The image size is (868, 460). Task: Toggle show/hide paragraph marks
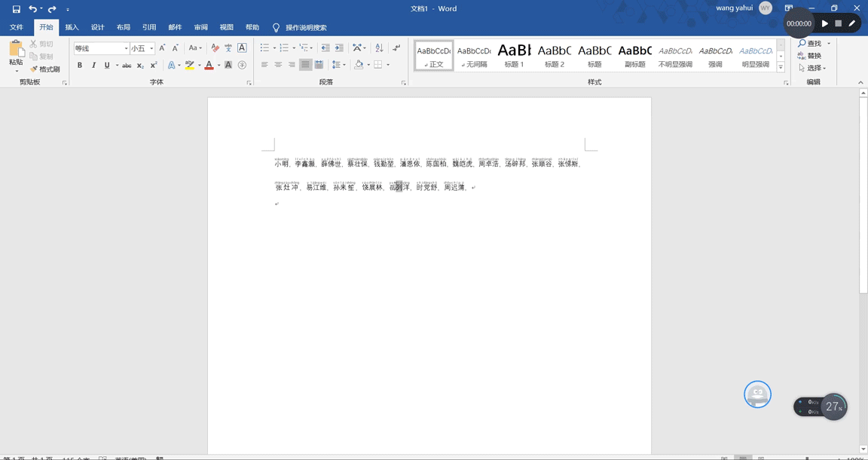(x=396, y=48)
